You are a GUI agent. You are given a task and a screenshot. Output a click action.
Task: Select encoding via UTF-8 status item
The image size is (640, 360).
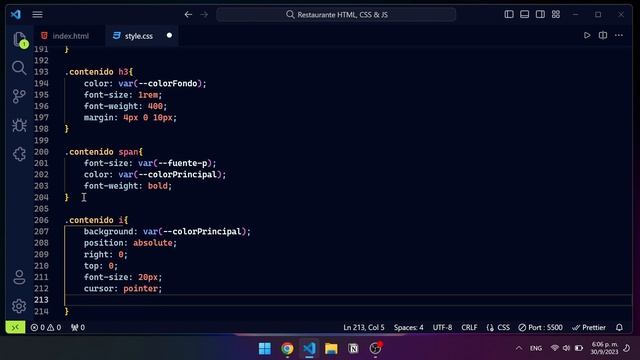point(442,327)
